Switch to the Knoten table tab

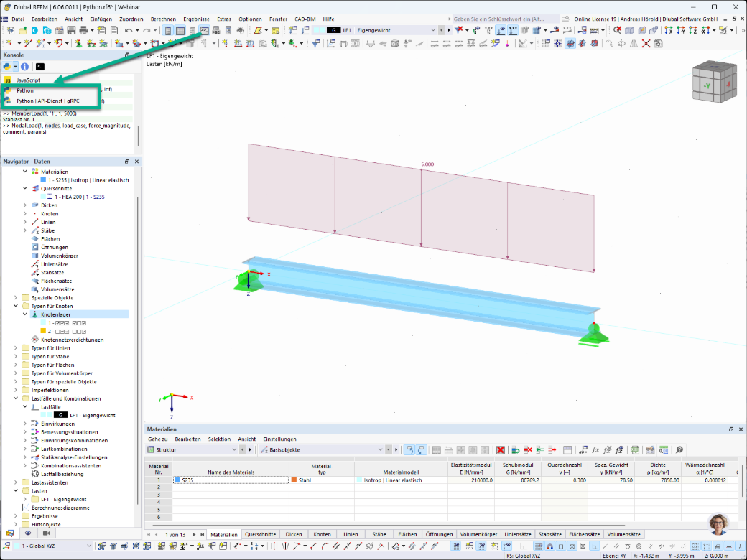pyautogui.click(x=322, y=534)
